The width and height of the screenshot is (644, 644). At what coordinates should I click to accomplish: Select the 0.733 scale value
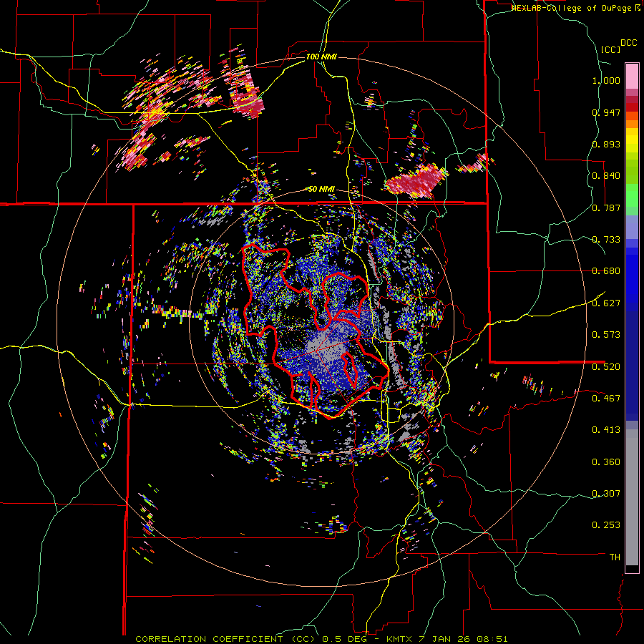pyautogui.click(x=606, y=240)
